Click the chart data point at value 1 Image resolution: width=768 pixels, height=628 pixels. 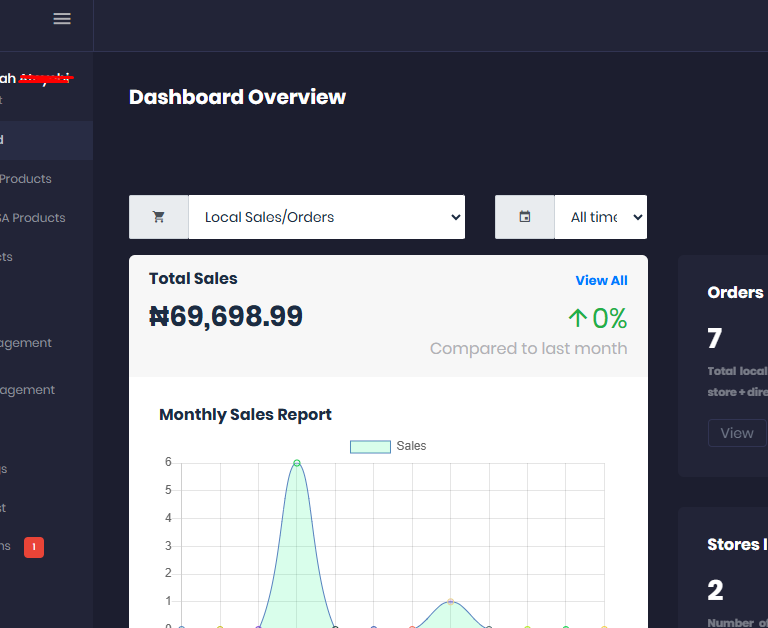(451, 601)
